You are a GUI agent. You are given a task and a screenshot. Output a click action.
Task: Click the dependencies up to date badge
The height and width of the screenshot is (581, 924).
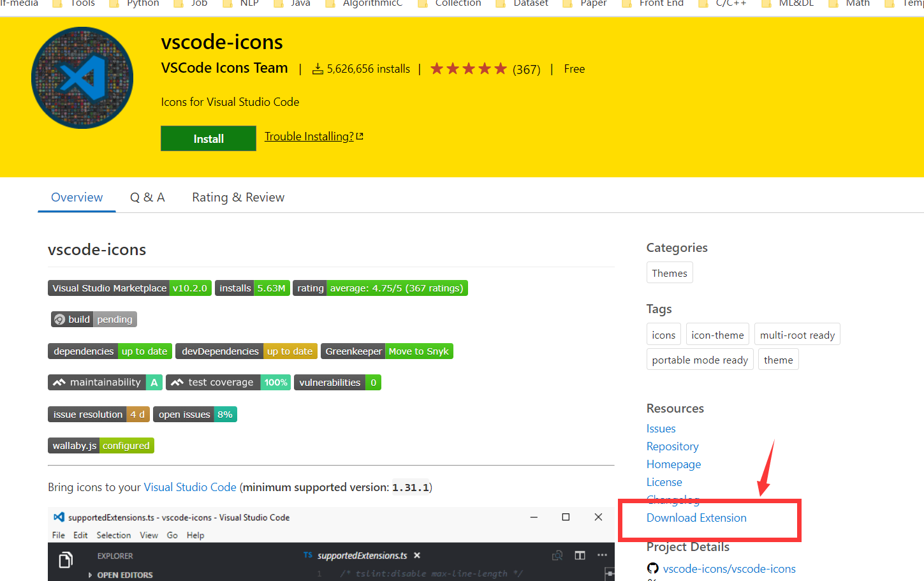tap(110, 351)
